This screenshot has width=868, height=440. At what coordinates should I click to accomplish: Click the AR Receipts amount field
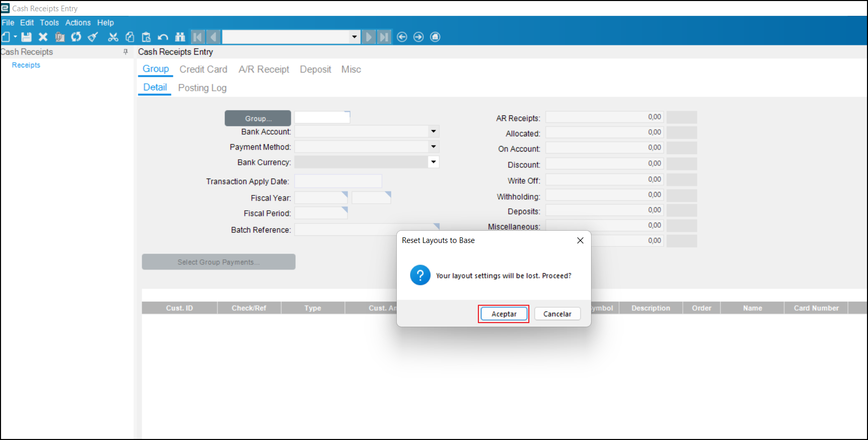604,117
